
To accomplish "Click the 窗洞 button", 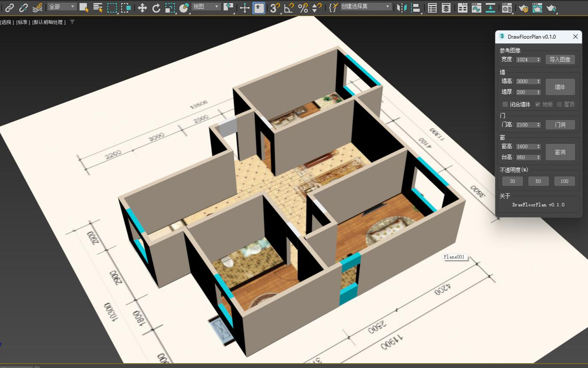I will click(x=560, y=152).
